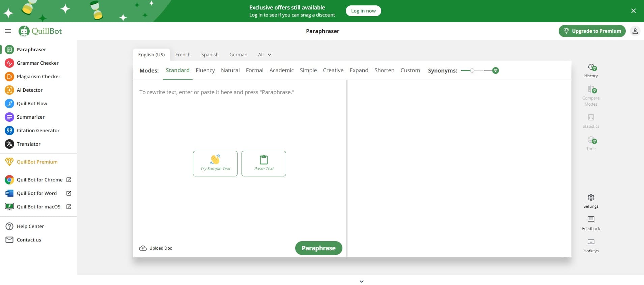Open Plagiarism Checker from sidebar

[38, 77]
